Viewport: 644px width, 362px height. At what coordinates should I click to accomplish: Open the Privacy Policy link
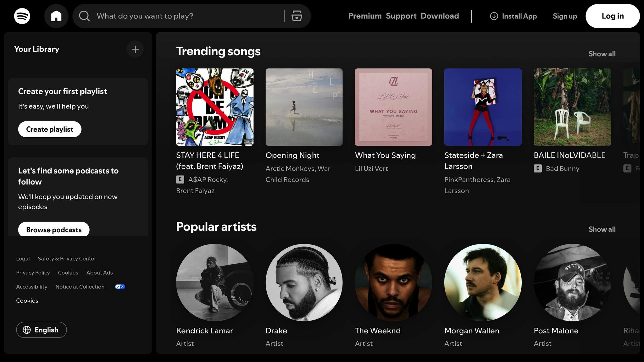tap(33, 272)
